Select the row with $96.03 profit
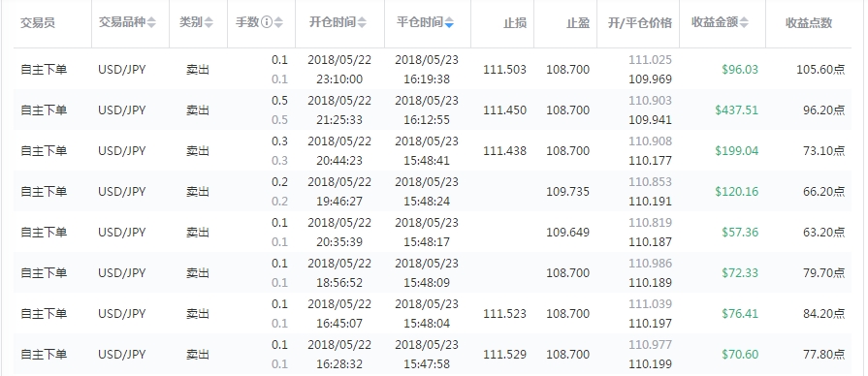This screenshot has height=376, width=868. click(433, 69)
